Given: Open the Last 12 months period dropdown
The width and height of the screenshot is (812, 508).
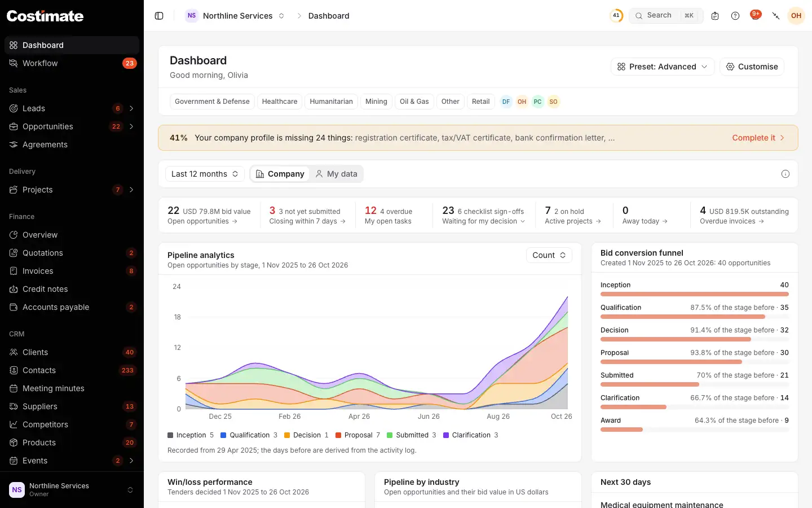Looking at the screenshot, I should click(205, 174).
